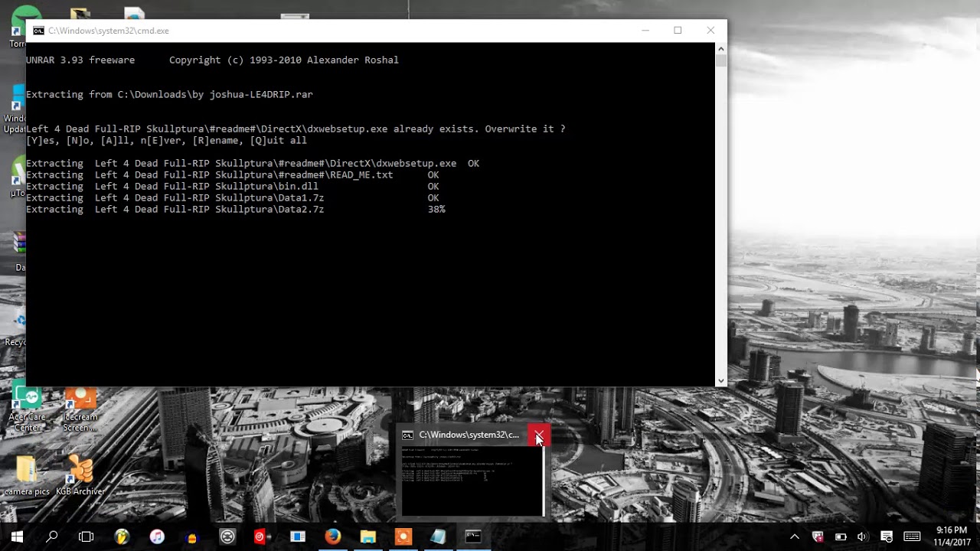
Task: Open the Windows Start menu
Action: pos(17,536)
